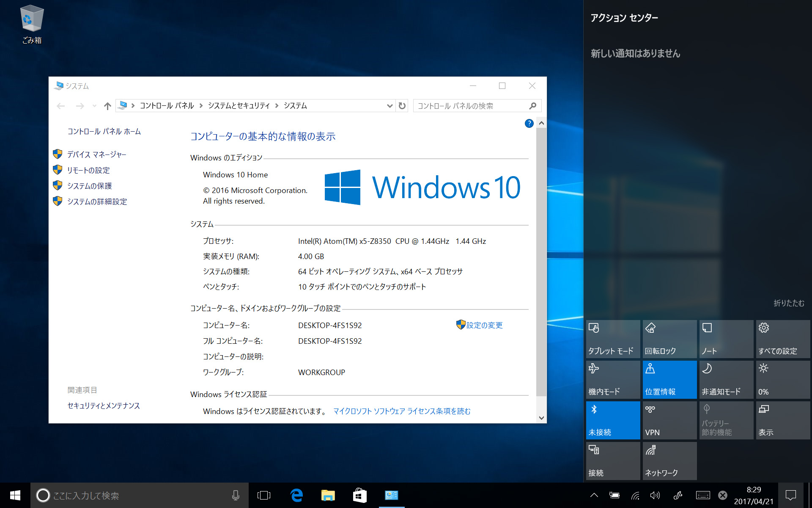Enable タブレット モード
The image size is (812, 508).
pyautogui.click(x=612, y=339)
